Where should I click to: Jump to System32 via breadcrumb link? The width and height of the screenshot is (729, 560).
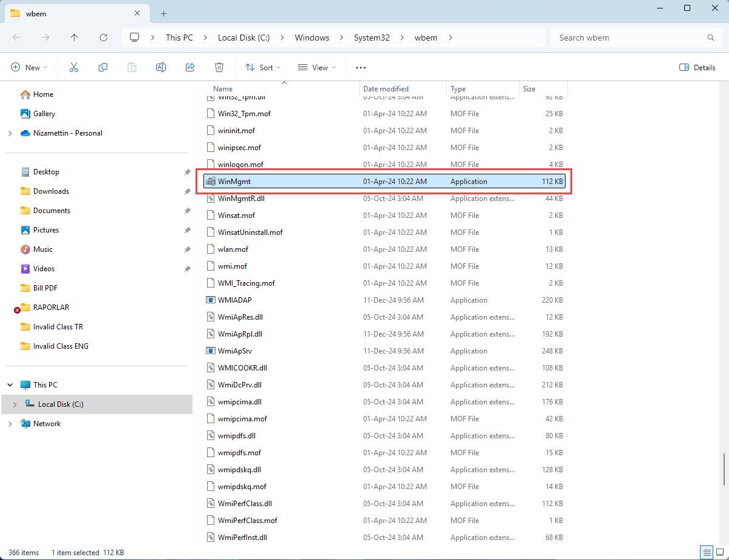(x=372, y=37)
